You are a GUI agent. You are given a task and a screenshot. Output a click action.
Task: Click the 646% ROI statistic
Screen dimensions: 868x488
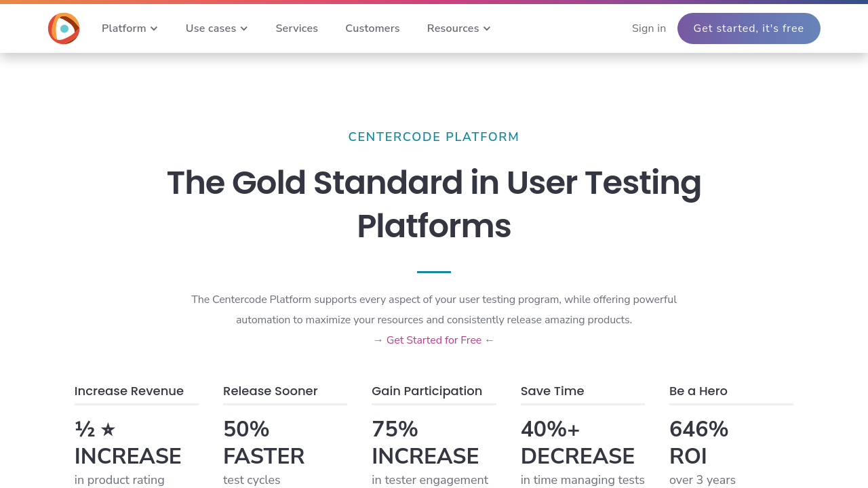pyautogui.click(x=698, y=443)
